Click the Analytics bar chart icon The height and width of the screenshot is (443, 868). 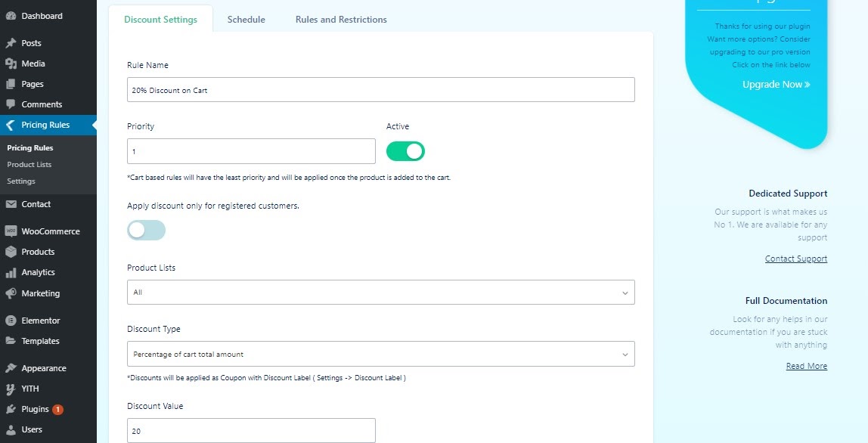click(x=11, y=272)
